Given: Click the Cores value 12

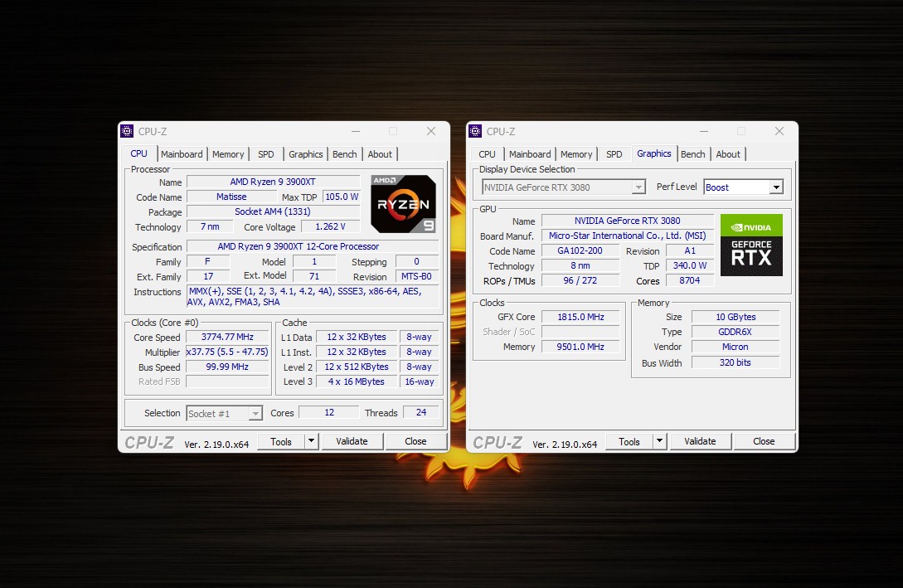Looking at the screenshot, I should click(329, 412).
